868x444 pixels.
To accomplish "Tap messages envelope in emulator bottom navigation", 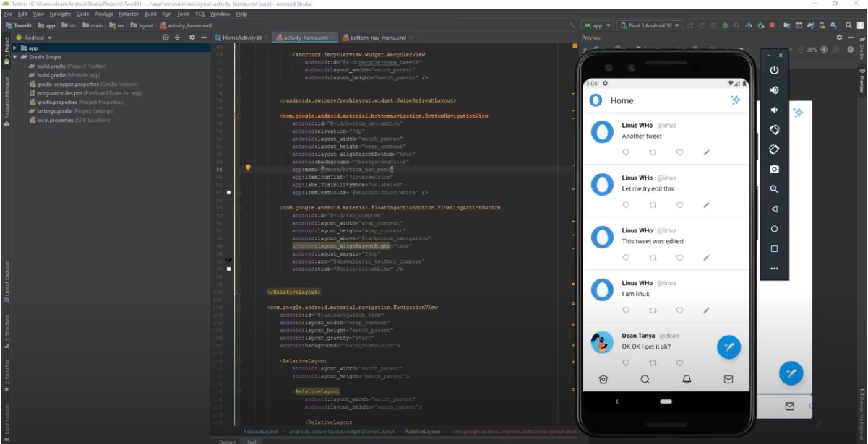I will coord(729,379).
